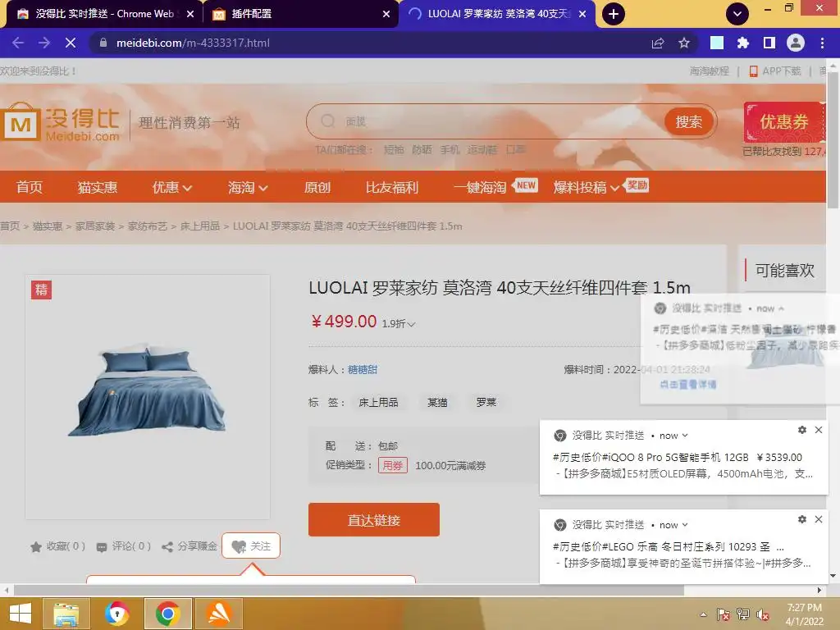The width and height of the screenshot is (840, 630).
Task: Click the horizontal page scrollbar
Action: pyautogui.click(x=349, y=590)
